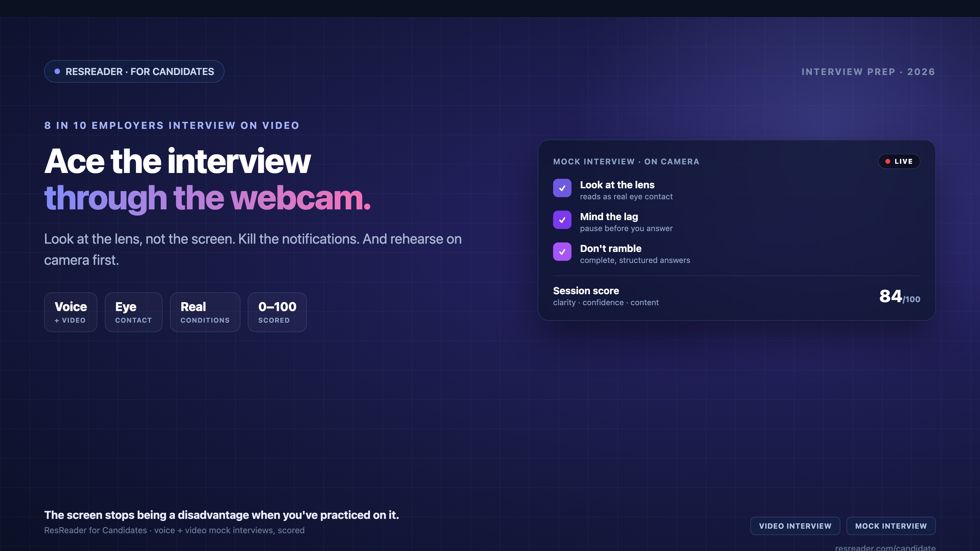
Task: Click the INTERVIEW PREP · 2026 label
Action: coord(868,72)
